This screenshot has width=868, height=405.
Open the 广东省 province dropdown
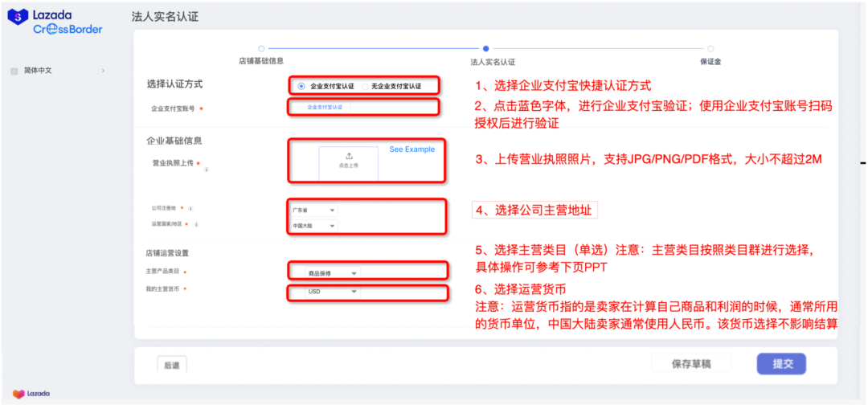314,211
